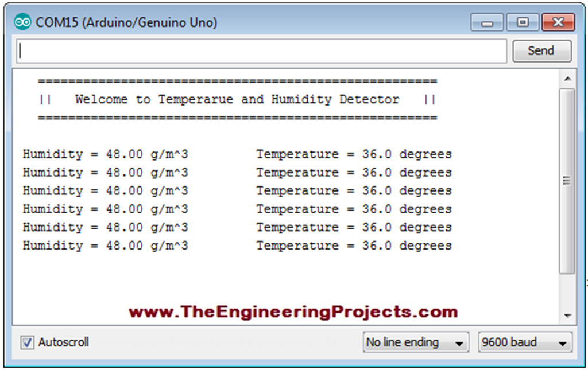The height and width of the screenshot is (370, 588).
Task: Click the Welcome to Temperarue banner line
Action: pos(237,99)
